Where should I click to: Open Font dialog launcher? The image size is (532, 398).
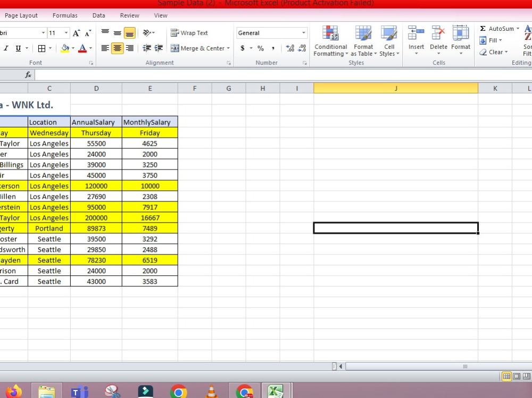(x=91, y=63)
